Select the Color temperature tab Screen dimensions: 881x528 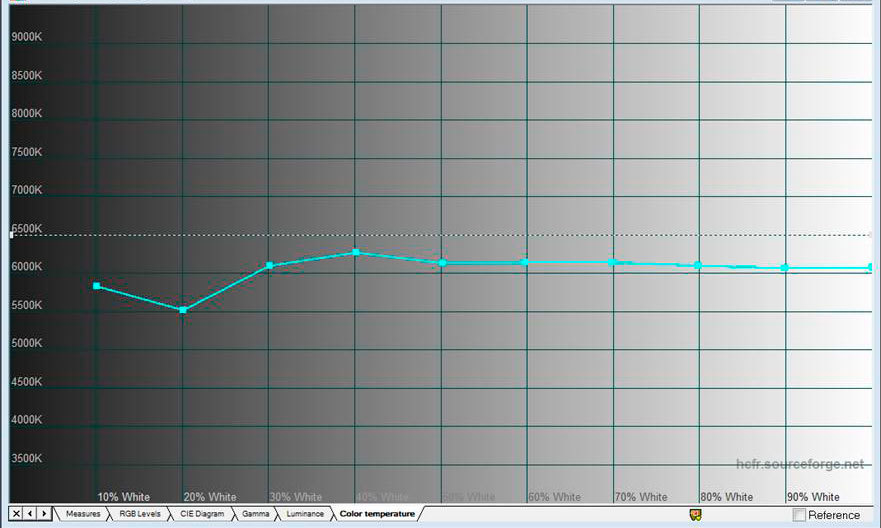(x=377, y=513)
